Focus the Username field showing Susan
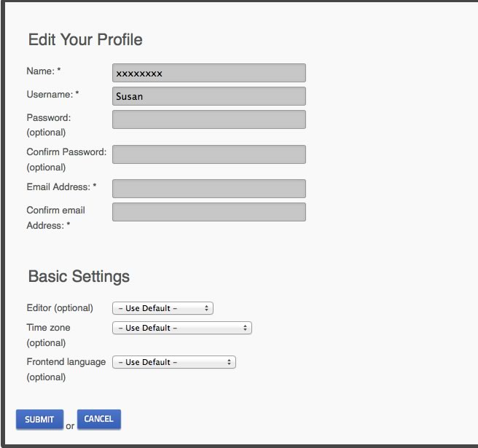The width and height of the screenshot is (478, 448). click(x=209, y=96)
